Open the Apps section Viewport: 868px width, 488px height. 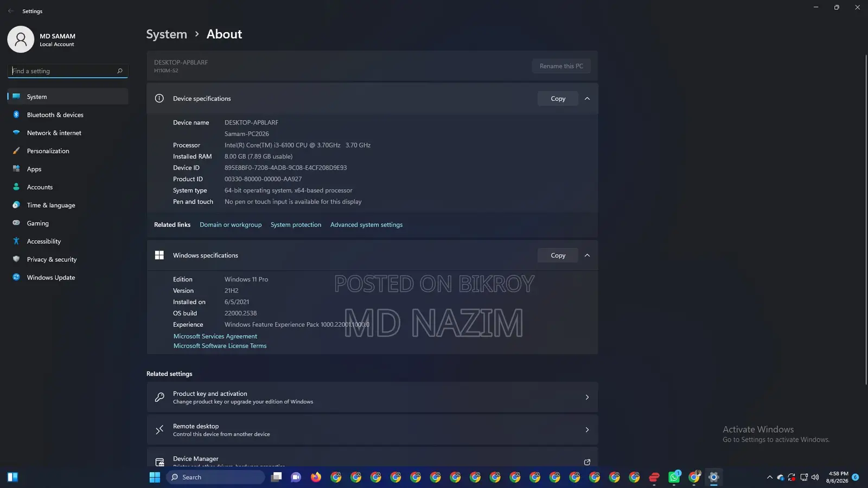[68, 169]
